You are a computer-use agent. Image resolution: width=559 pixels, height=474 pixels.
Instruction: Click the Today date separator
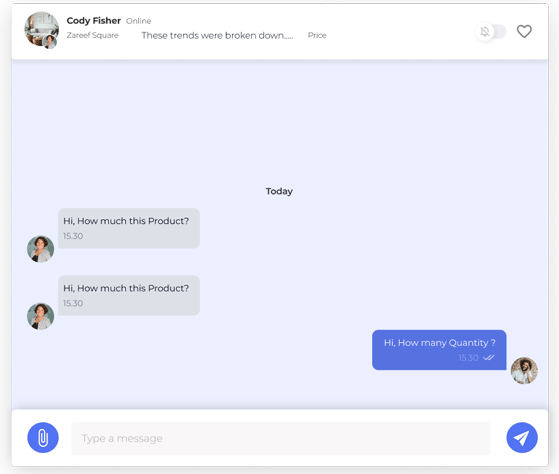pos(279,191)
